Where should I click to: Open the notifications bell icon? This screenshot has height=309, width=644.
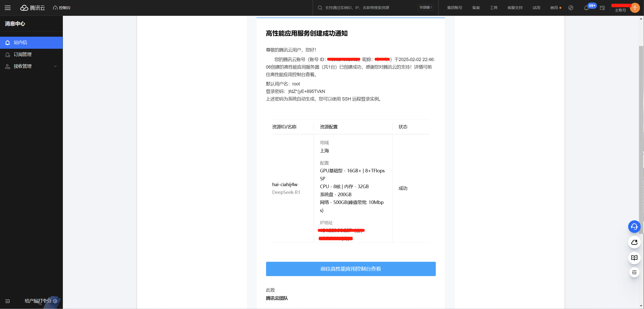586,8
